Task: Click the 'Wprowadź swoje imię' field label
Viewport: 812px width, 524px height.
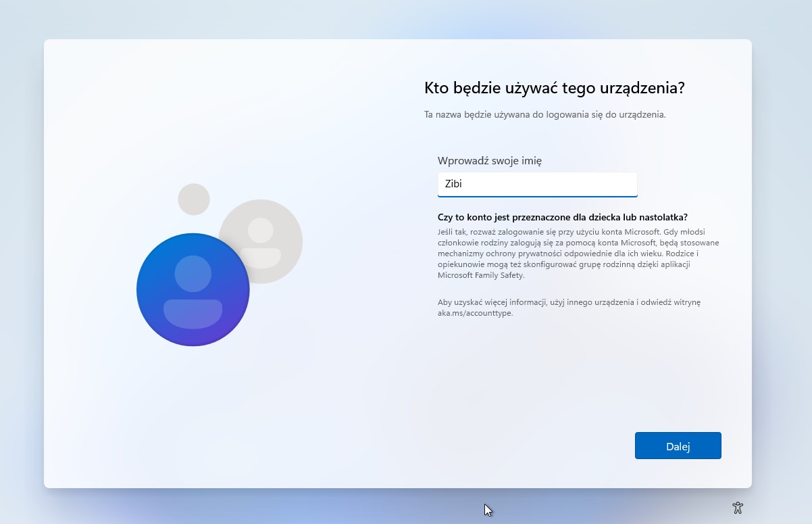Action: point(489,160)
